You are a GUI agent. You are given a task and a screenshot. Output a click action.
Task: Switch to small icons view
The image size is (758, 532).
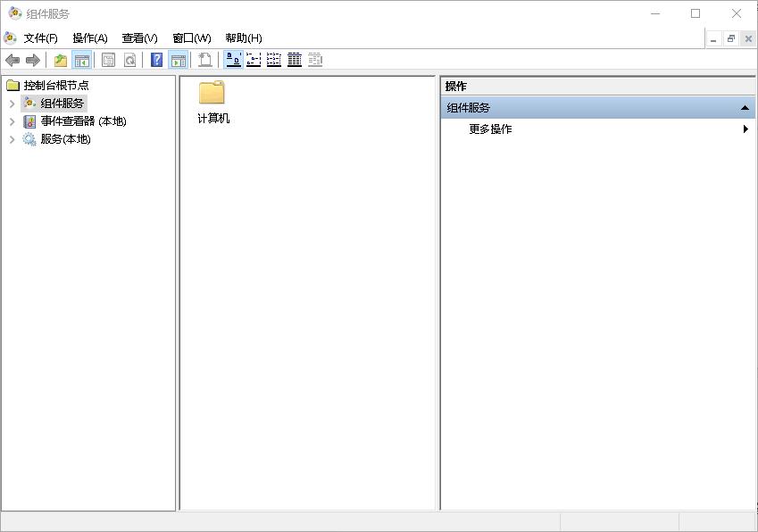click(254, 60)
